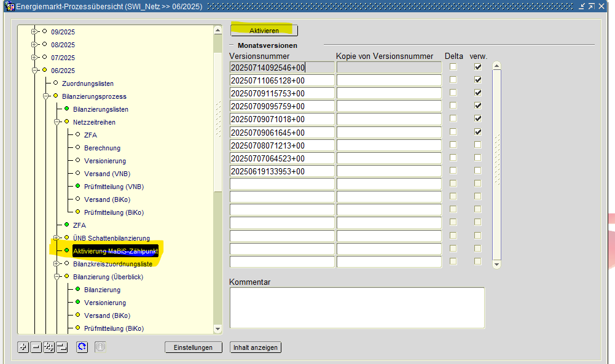This screenshot has height=364, width=615.
Task: Click the collapse node minus icon below tree
Action: 36,347
